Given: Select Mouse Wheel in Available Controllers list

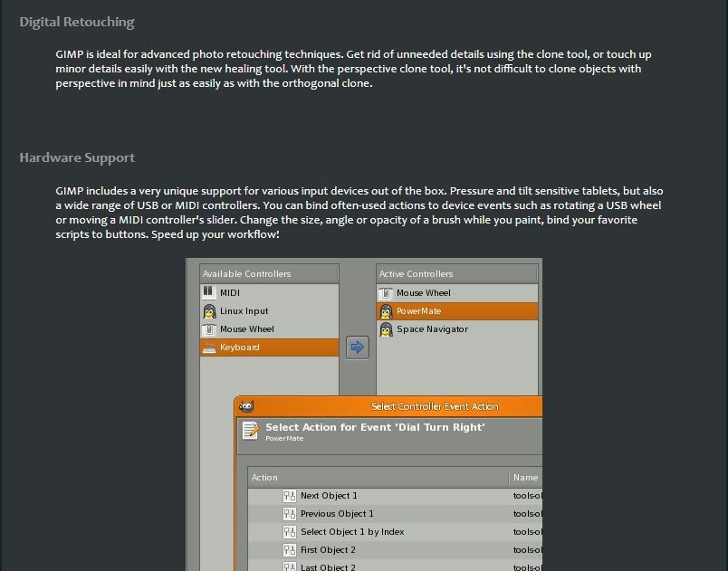Looking at the screenshot, I should [269, 329].
